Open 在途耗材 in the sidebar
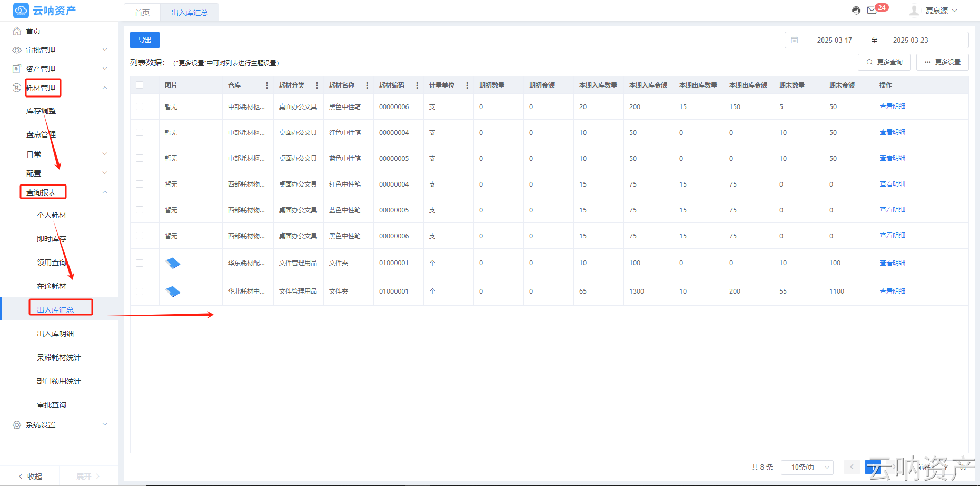 pyautogui.click(x=52, y=286)
